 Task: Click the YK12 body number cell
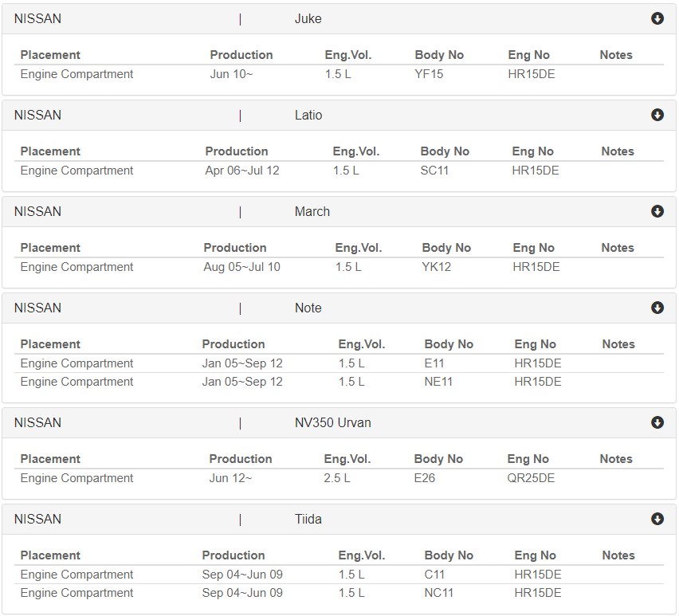click(437, 267)
